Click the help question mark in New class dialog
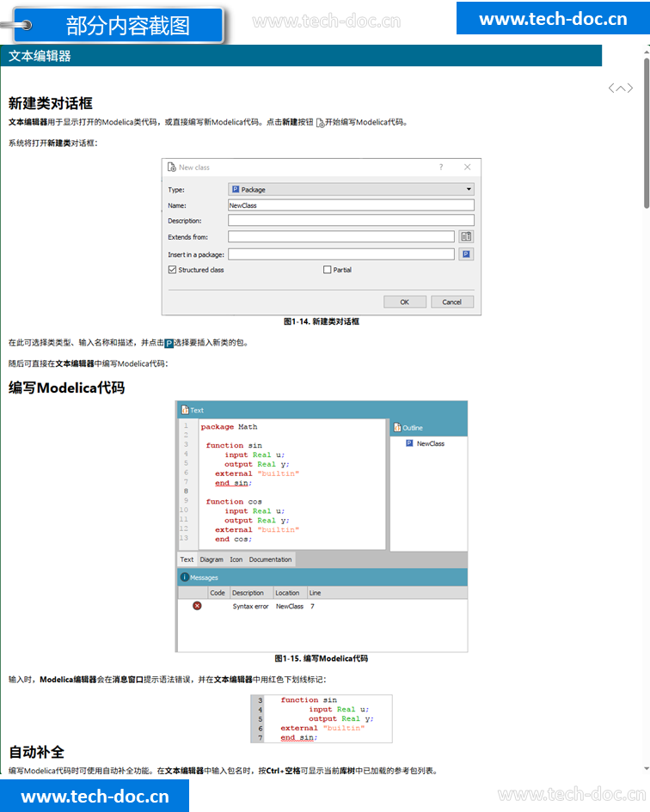Image resolution: width=650 pixels, height=812 pixels. (441, 168)
